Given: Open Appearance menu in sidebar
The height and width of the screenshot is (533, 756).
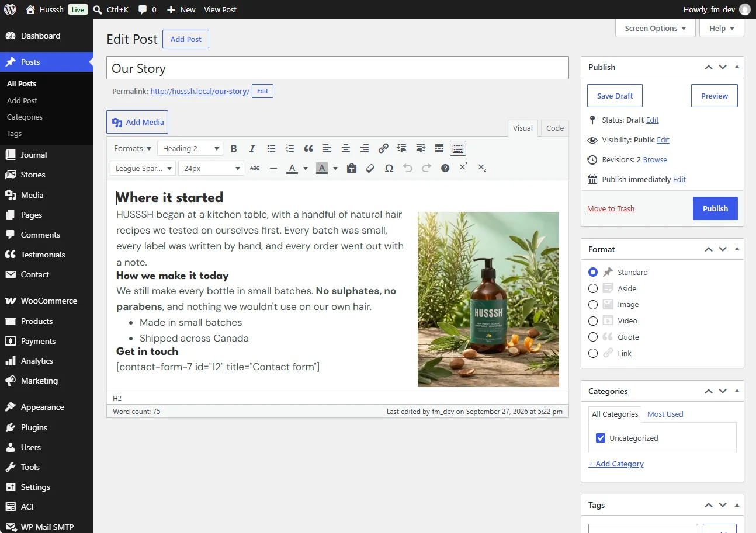Looking at the screenshot, I should [x=47, y=407].
